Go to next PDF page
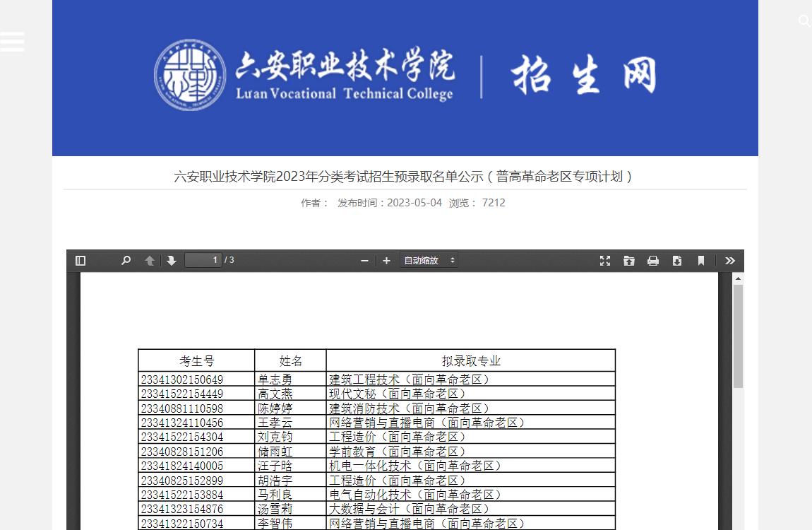Screen dimensions: 812x530 tap(172, 261)
